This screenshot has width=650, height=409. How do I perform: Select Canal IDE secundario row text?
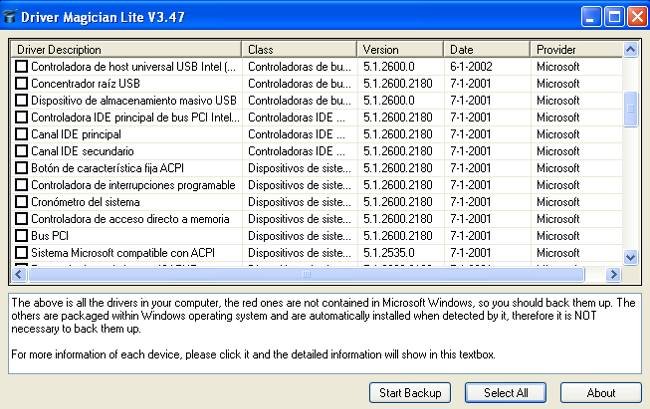pyautogui.click(x=82, y=151)
